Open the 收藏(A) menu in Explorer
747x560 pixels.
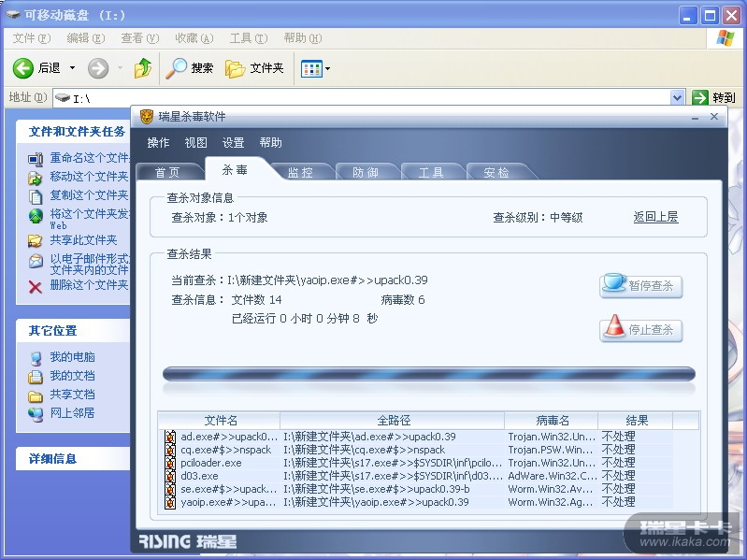click(x=194, y=38)
